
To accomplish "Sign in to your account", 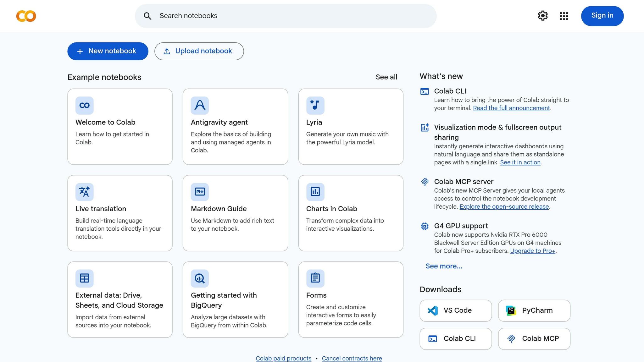I will (x=602, y=16).
